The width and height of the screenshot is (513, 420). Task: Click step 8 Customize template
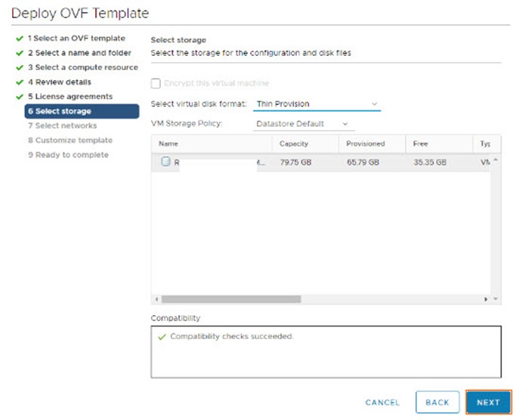[x=70, y=141]
